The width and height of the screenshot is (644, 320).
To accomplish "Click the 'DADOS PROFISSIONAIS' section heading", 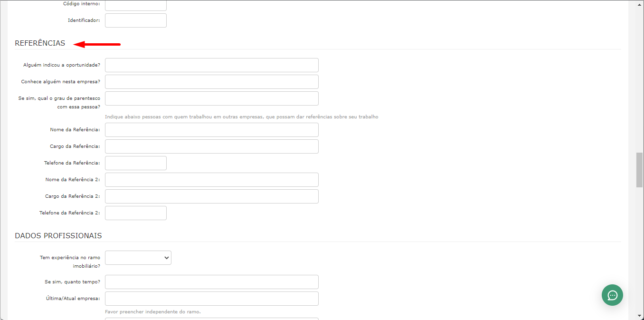I will (x=58, y=236).
